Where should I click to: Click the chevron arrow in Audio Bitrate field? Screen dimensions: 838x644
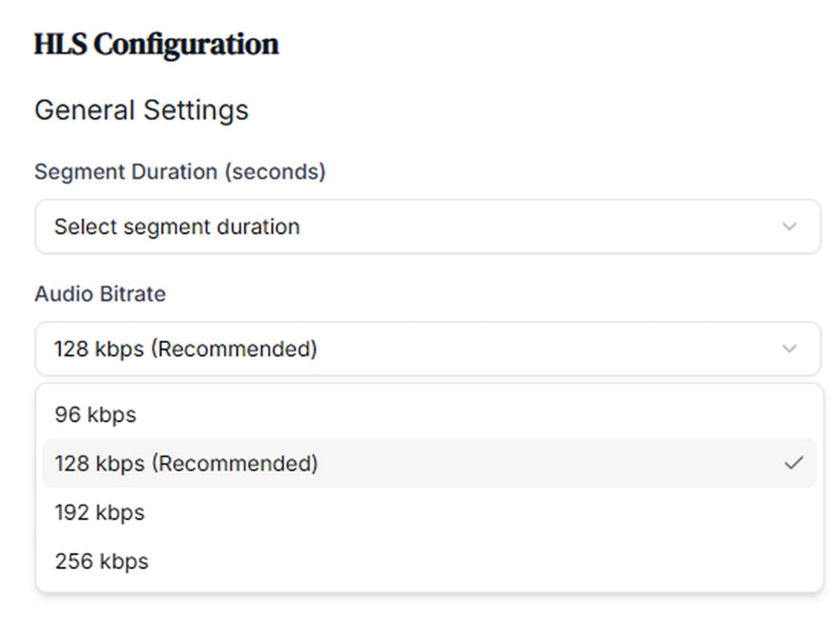click(789, 349)
